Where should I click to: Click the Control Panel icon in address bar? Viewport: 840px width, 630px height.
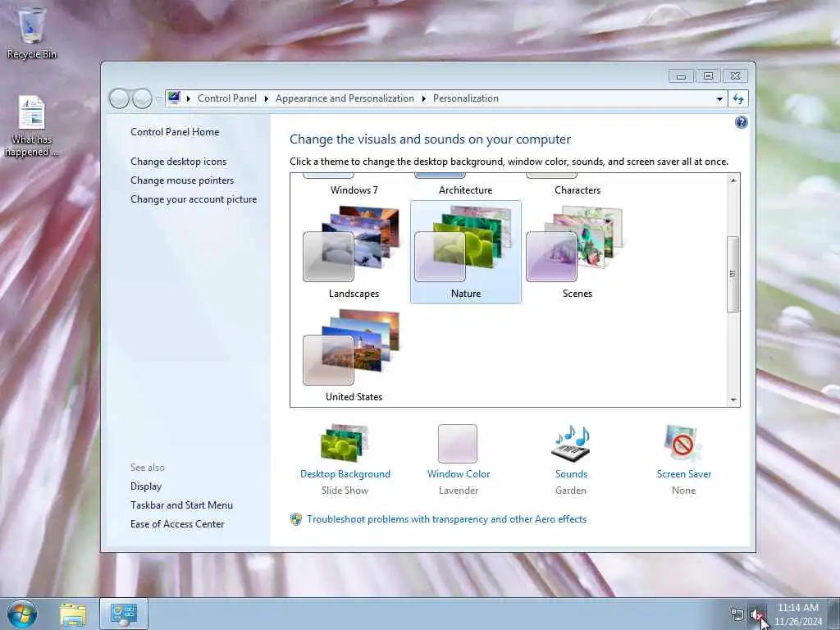(x=174, y=98)
